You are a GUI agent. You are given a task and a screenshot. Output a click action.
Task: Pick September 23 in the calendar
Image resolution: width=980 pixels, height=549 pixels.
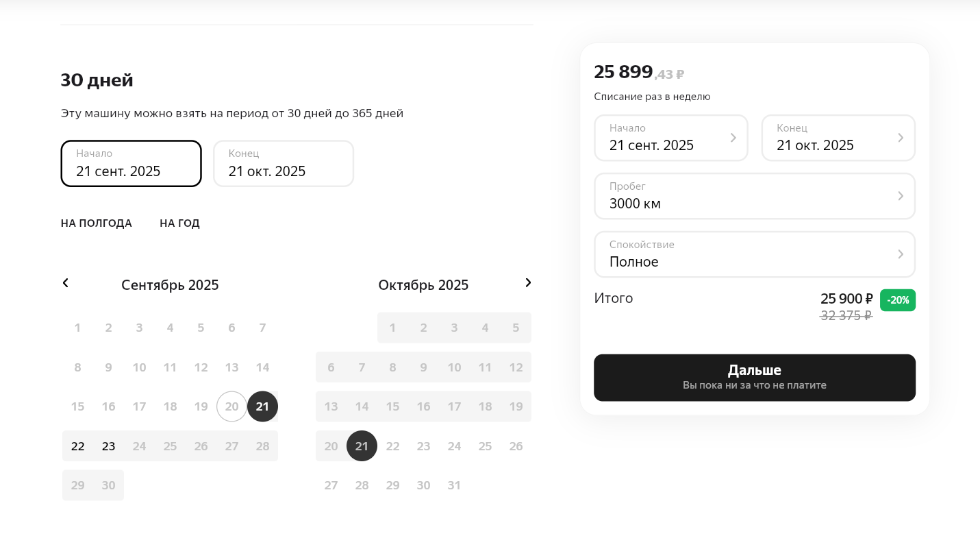pos(109,446)
